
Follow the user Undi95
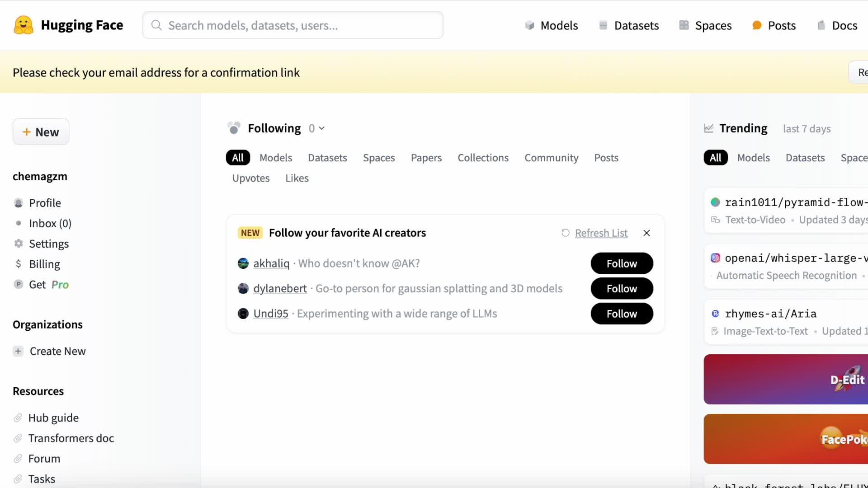coord(622,314)
